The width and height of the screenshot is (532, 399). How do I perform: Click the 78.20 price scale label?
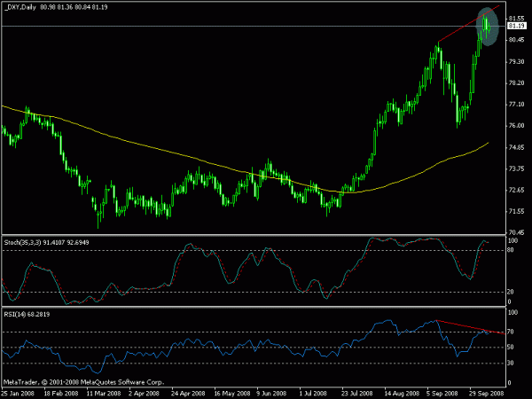pos(516,83)
